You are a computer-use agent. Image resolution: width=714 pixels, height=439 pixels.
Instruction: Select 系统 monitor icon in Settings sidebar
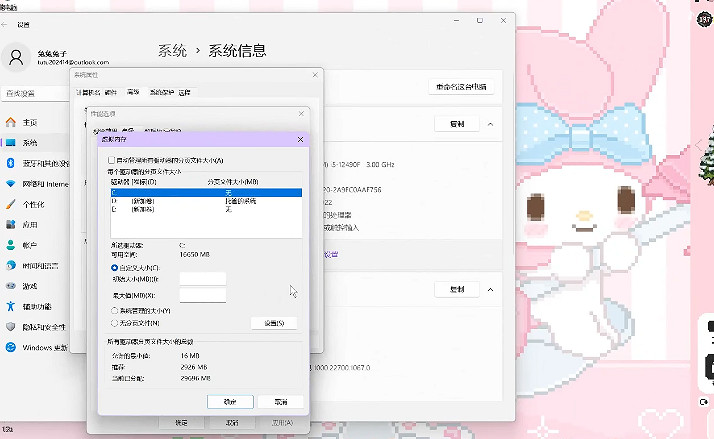10,143
